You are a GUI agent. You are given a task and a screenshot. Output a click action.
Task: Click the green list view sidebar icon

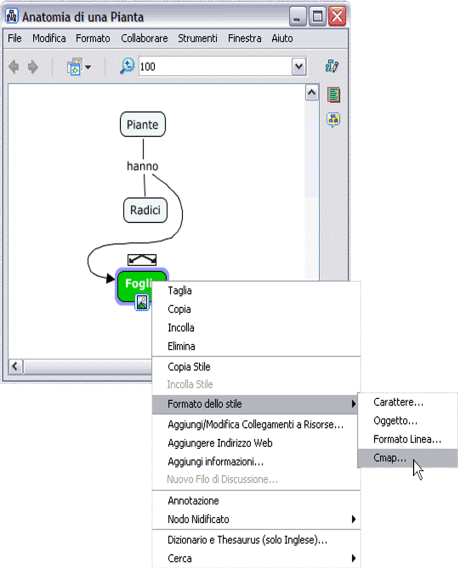tap(334, 95)
